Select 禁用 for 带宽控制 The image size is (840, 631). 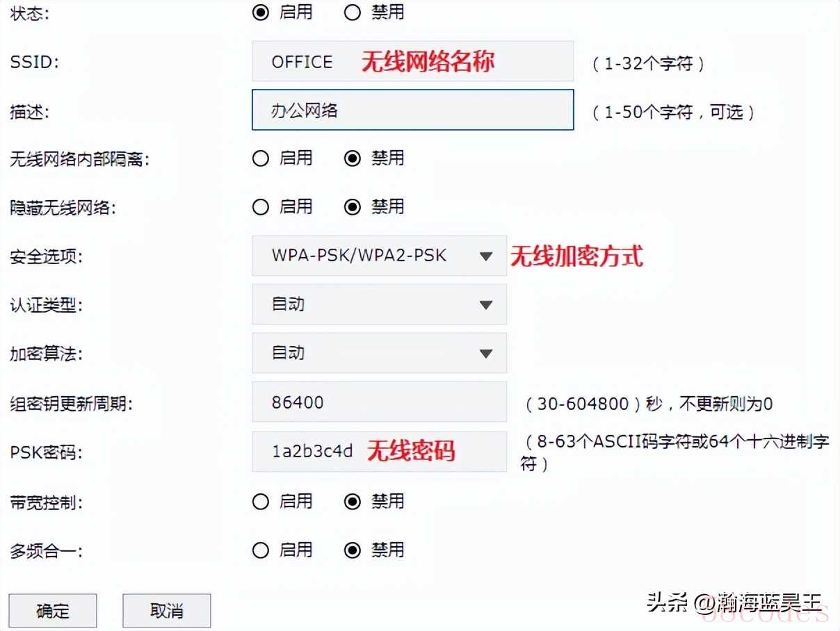pos(353,502)
